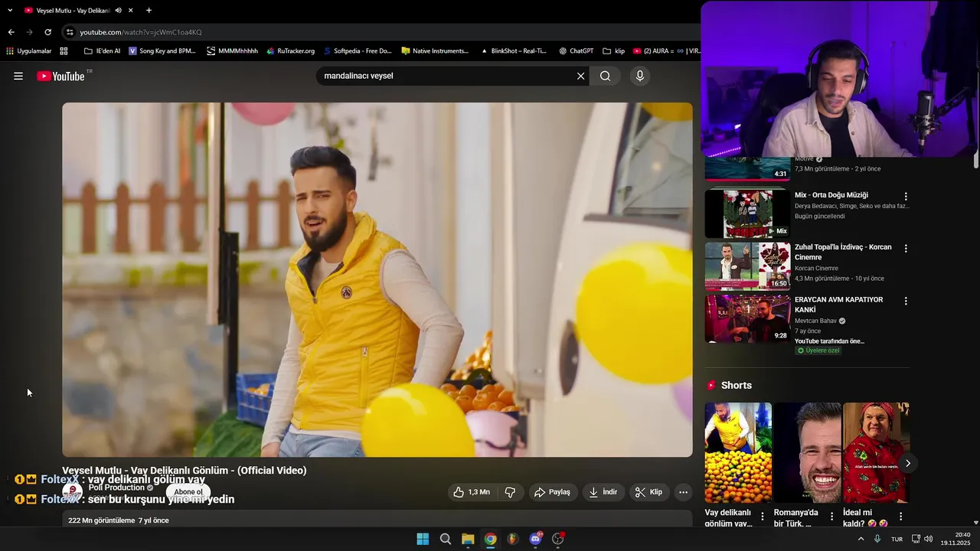The width and height of the screenshot is (980, 551).
Task: Go back in the browser
Action: point(11,32)
